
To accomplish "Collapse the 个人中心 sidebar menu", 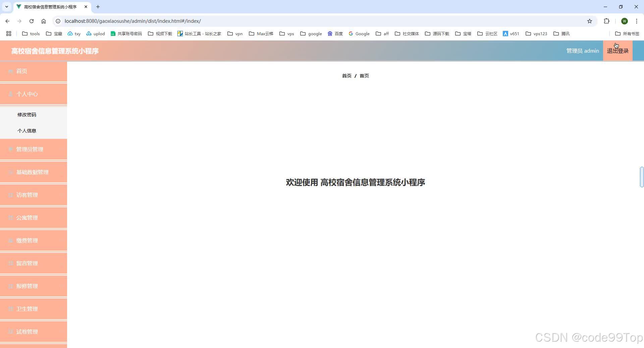I will (x=34, y=94).
